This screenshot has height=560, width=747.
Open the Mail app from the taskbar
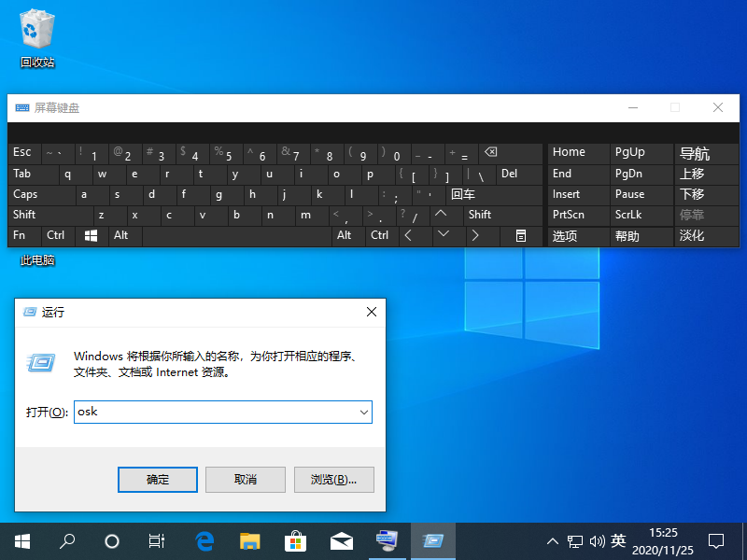pyautogui.click(x=341, y=541)
